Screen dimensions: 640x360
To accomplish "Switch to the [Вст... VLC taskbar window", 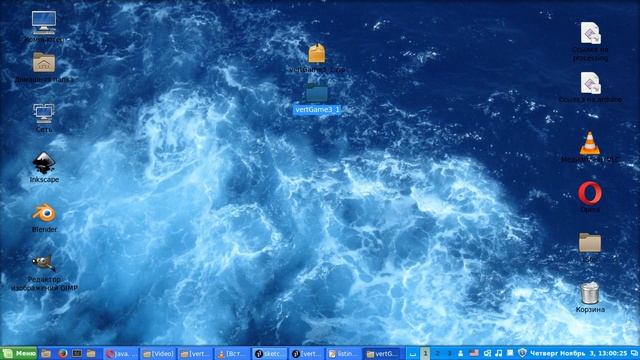I will tap(233, 354).
